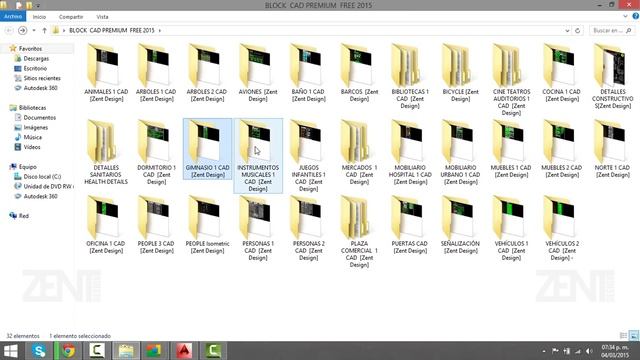Select the MUEBLES 1 CAD folder
This screenshot has height=360, width=640.
511,149
